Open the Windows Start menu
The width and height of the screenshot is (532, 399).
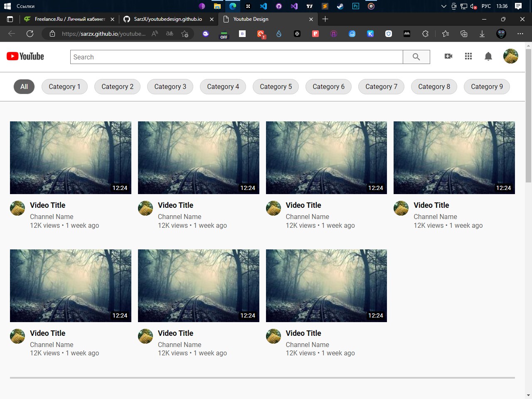pos(7,6)
